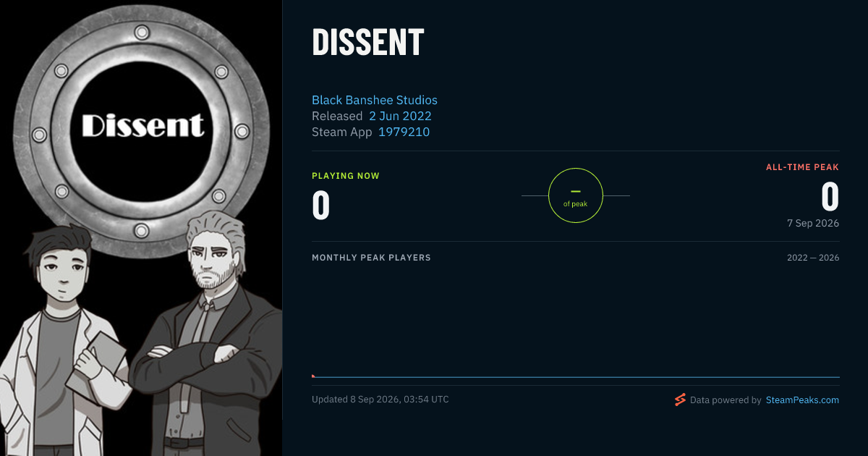Open Black Banshee Studios developer link
Viewport: 868px width, 456px height.
coord(375,100)
